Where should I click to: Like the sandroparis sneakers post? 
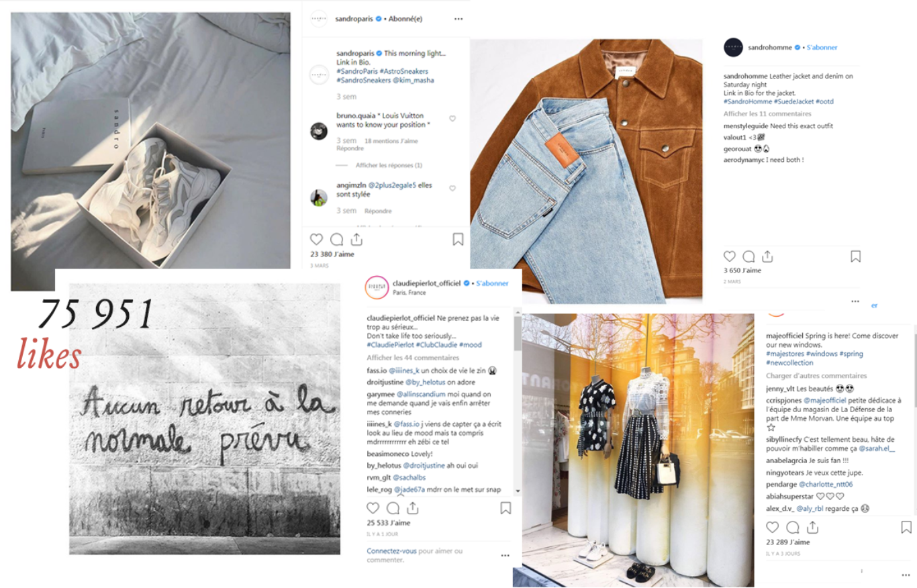pyautogui.click(x=317, y=239)
